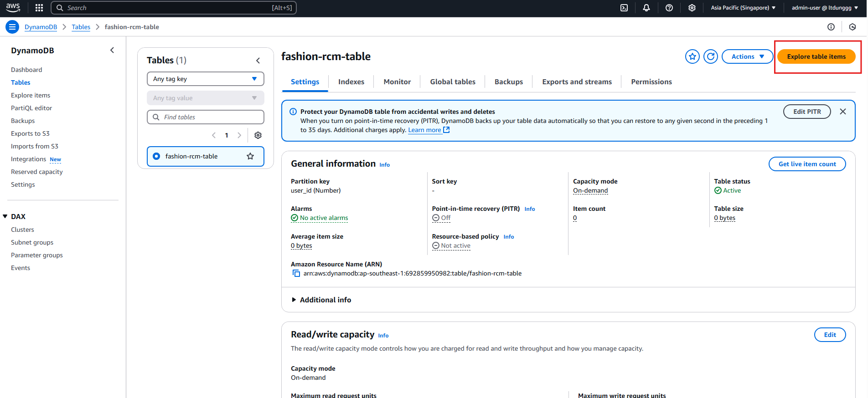Focus the Find tables search field
This screenshot has height=398, width=868.
(206, 117)
